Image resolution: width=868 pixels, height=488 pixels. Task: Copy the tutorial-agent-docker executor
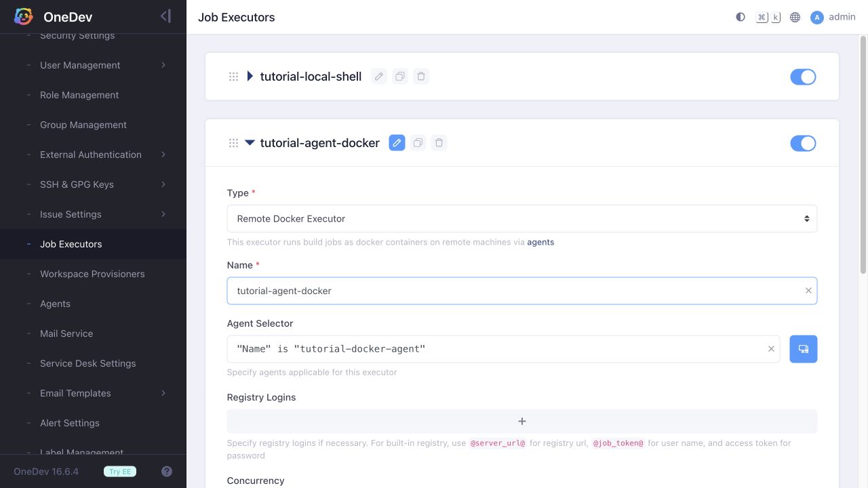click(x=418, y=143)
